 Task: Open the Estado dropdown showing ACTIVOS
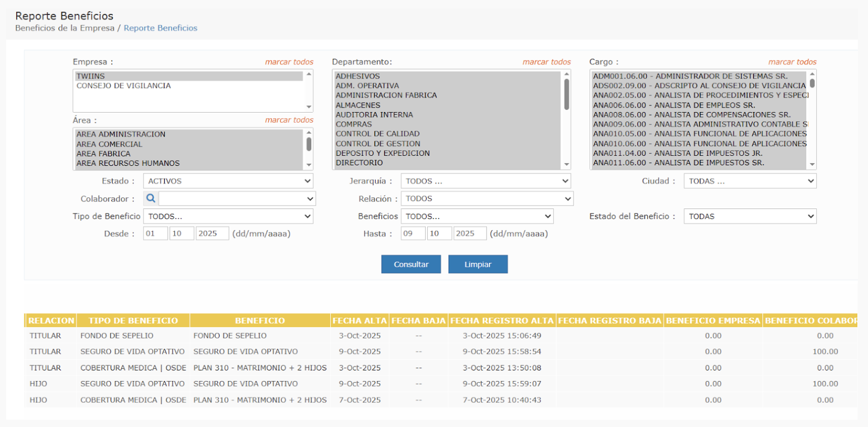click(x=228, y=181)
